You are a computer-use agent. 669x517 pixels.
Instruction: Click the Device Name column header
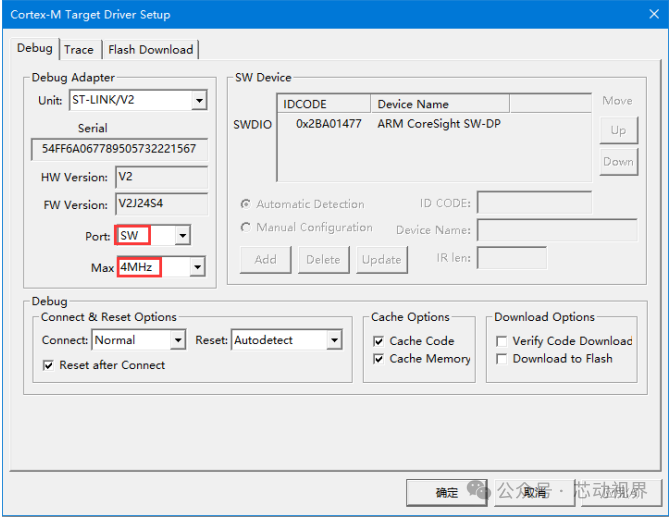[440, 104]
